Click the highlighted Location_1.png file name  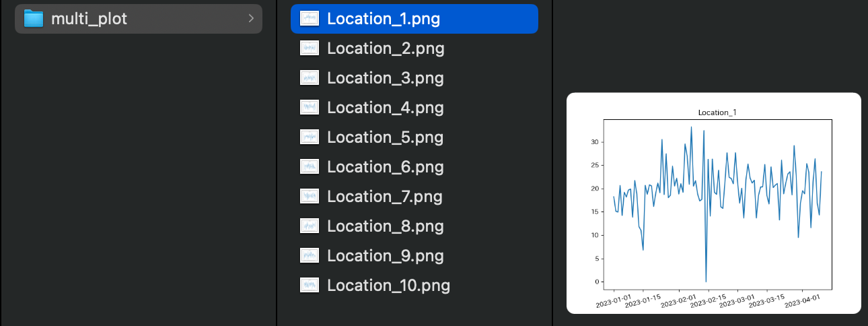click(384, 19)
